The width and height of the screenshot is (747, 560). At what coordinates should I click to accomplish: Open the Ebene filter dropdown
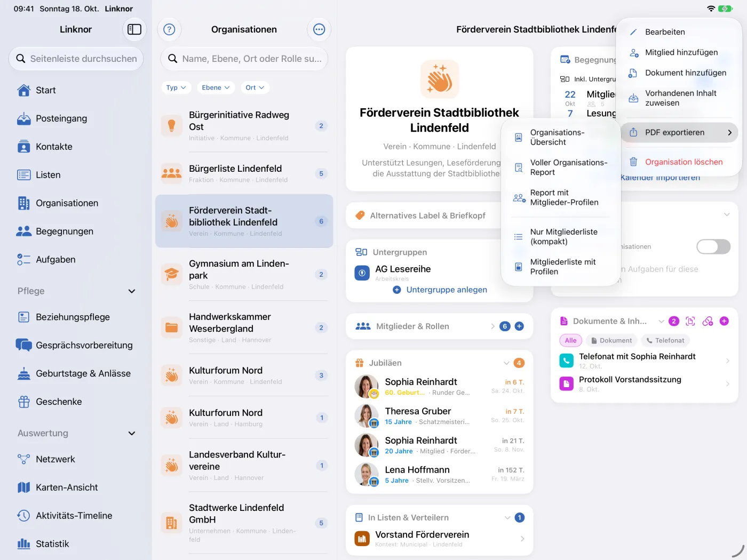pyautogui.click(x=216, y=87)
